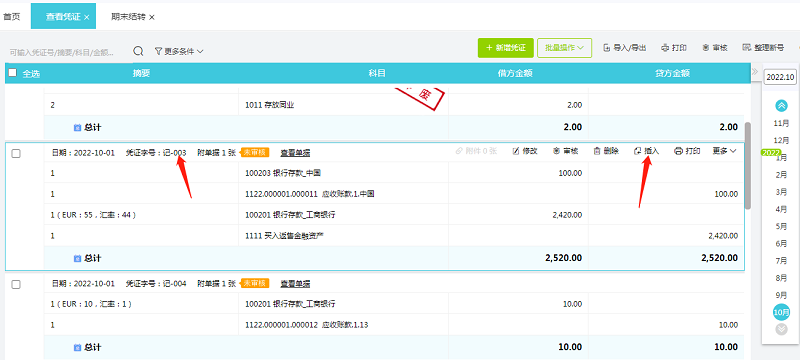Expand 更多 menu on voucher 记-003
800x360 pixels.
pos(725,151)
